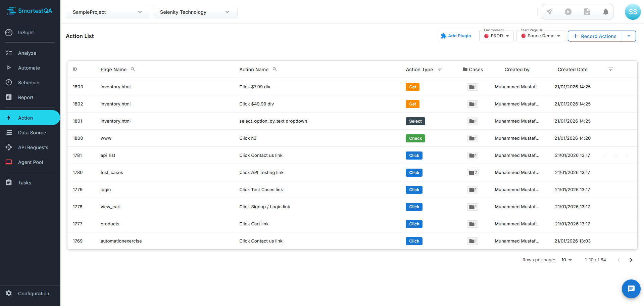Search by Page Name magnifier icon
The width and height of the screenshot is (644, 306).
coord(133,69)
